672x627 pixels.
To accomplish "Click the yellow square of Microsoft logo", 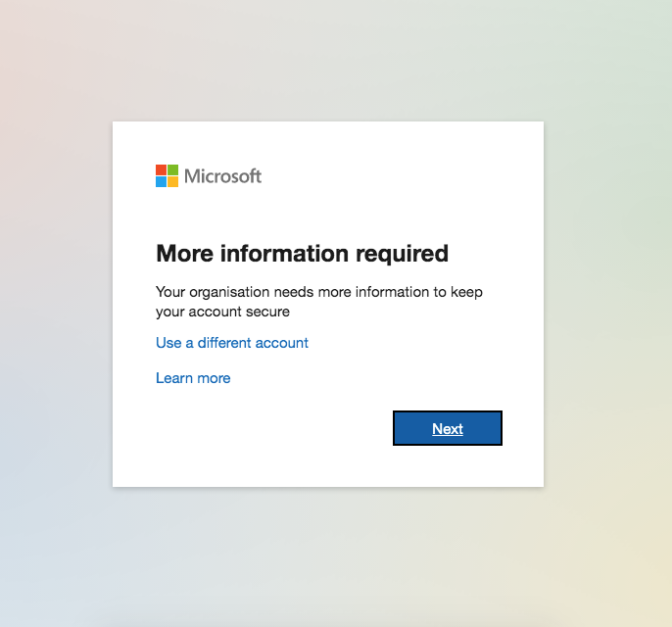I will point(172,181).
